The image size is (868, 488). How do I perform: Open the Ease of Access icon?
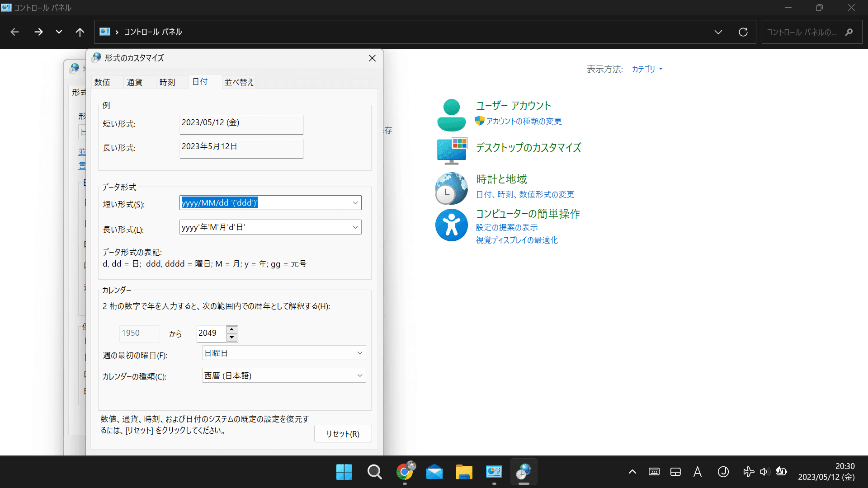tap(451, 225)
